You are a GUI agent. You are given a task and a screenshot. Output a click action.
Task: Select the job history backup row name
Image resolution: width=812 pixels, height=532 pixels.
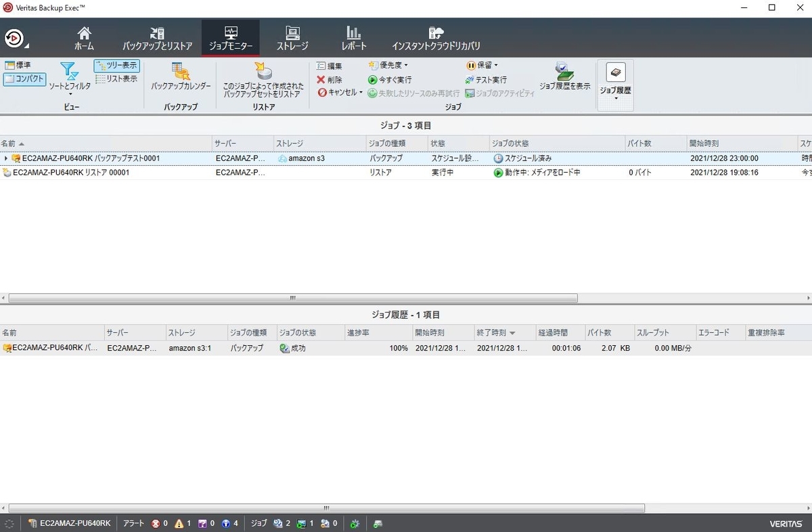click(x=51, y=348)
